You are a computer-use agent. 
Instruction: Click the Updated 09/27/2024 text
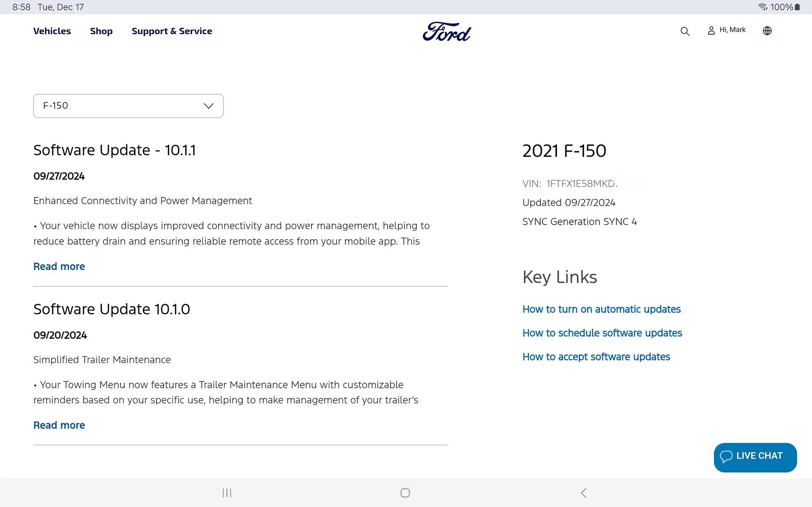tap(569, 202)
